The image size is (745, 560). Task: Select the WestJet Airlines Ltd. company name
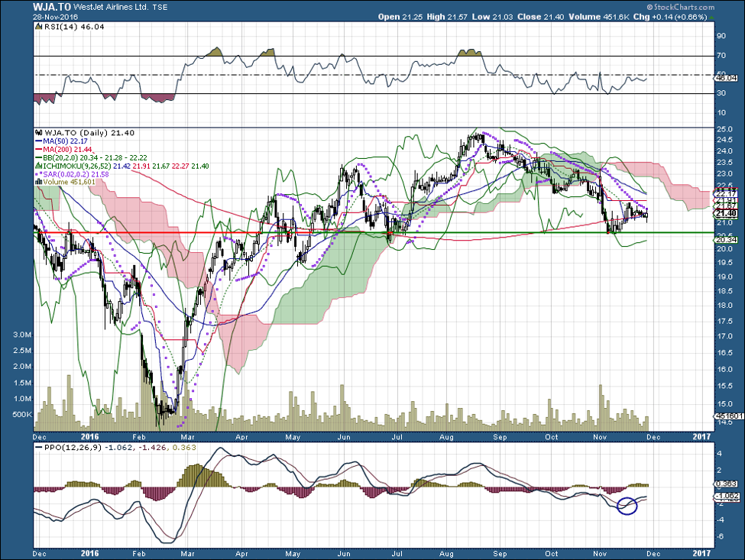pyautogui.click(x=112, y=8)
